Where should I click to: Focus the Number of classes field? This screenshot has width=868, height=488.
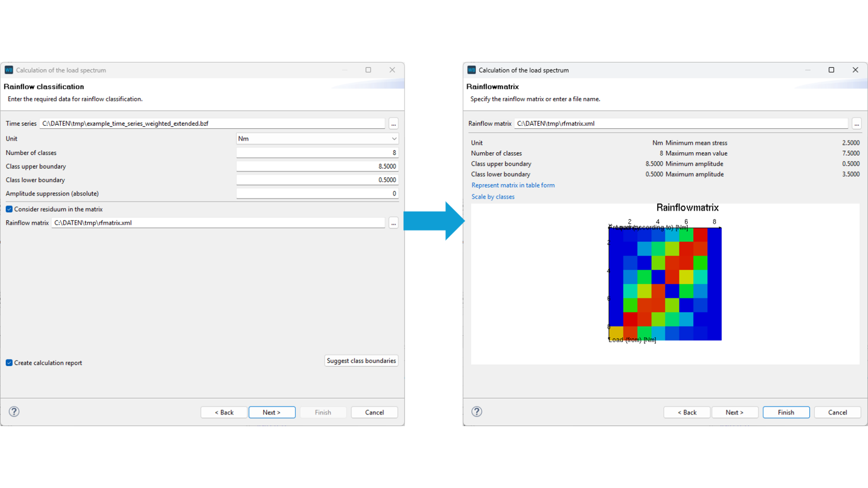click(x=317, y=153)
